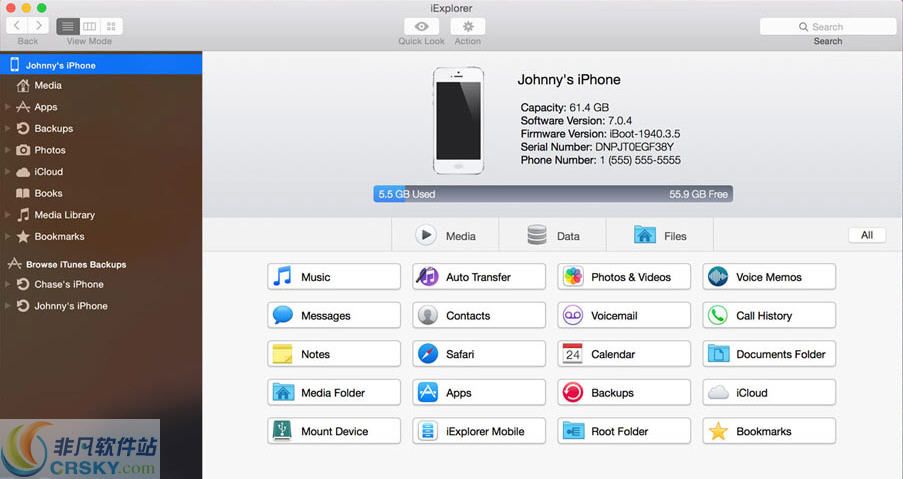Select the Files tab
Image resolution: width=903 pixels, height=479 pixels.
tap(660, 235)
